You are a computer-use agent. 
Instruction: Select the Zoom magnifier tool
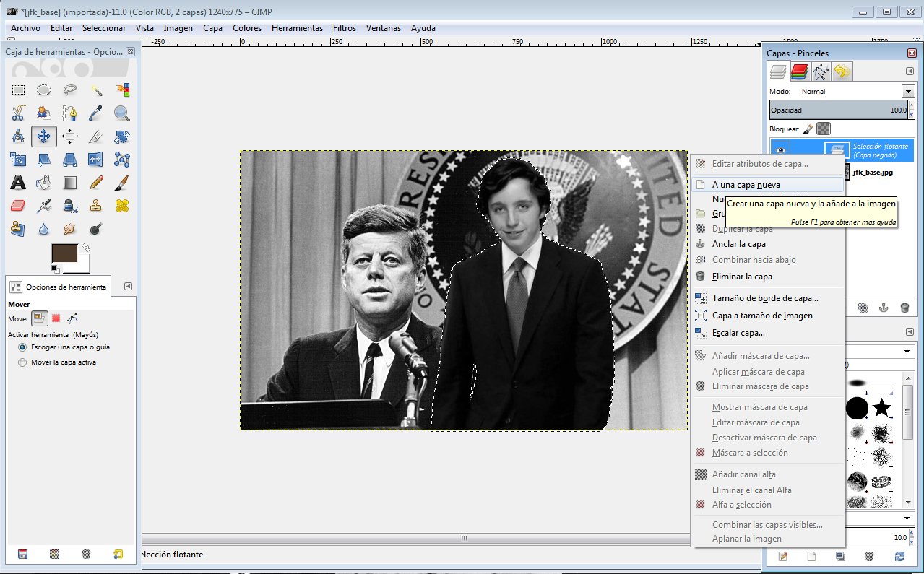tap(122, 113)
